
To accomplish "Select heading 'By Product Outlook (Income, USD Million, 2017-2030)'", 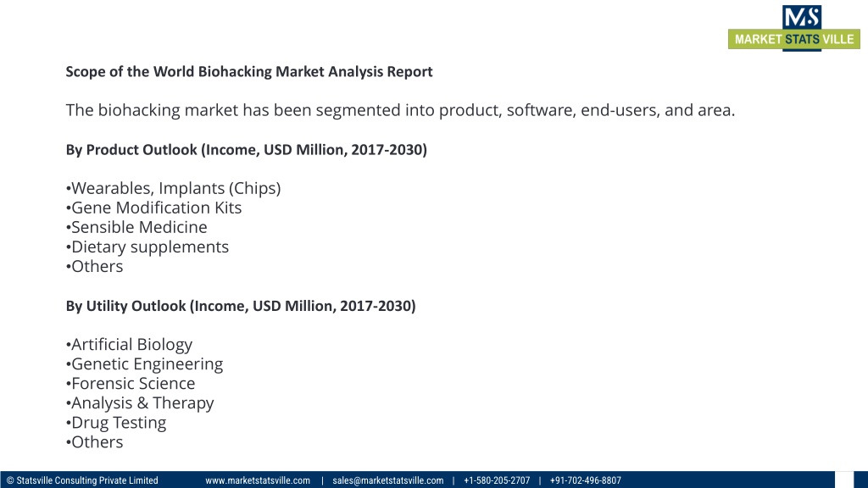I will 247,150.
